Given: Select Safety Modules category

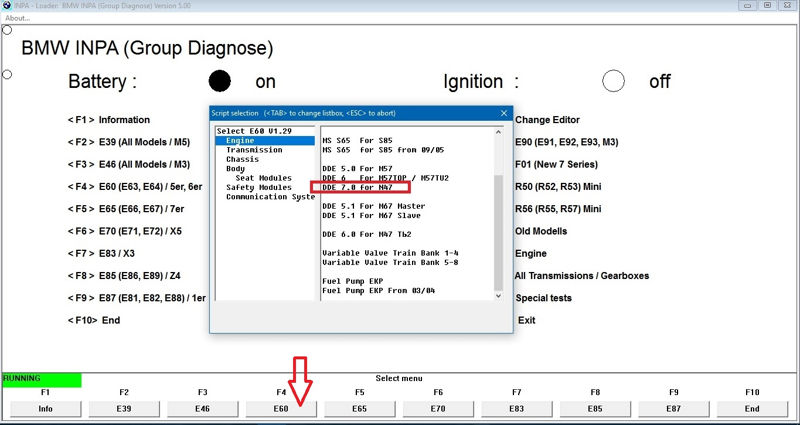Looking at the screenshot, I should [x=258, y=187].
